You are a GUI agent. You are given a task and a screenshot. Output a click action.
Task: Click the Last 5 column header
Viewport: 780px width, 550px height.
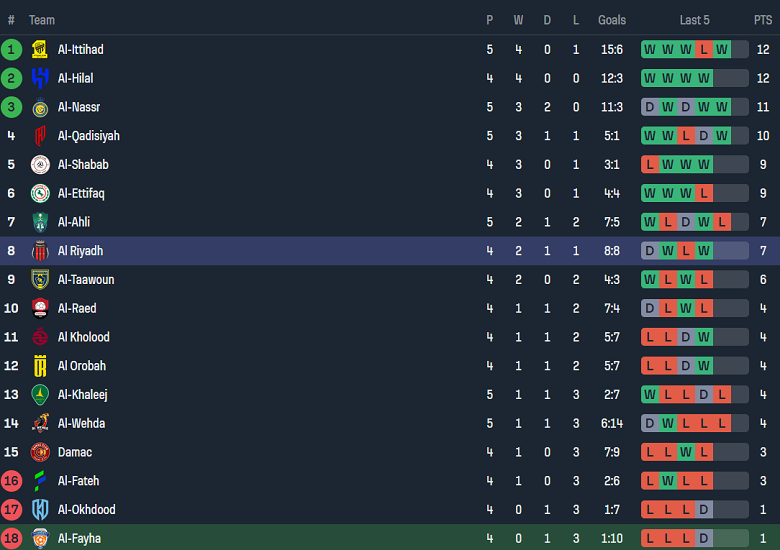coord(695,20)
